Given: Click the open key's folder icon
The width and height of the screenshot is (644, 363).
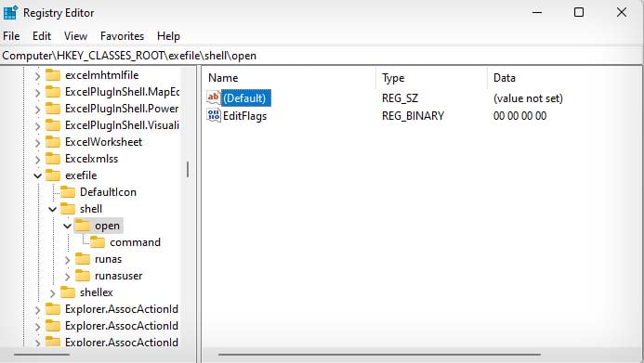Looking at the screenshot, I should (83, 226).
